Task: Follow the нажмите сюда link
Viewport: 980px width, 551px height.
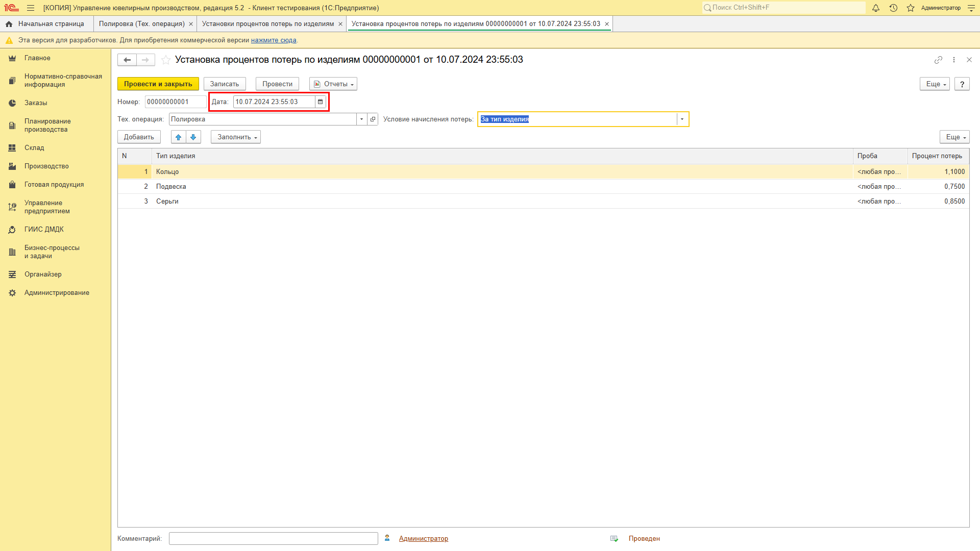Action: click(274, 40)
